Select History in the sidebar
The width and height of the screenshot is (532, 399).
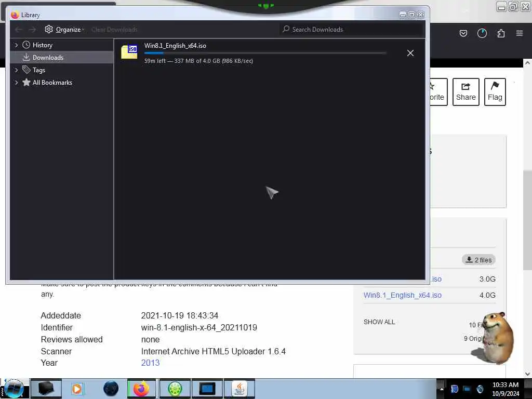tap(43, 45)
